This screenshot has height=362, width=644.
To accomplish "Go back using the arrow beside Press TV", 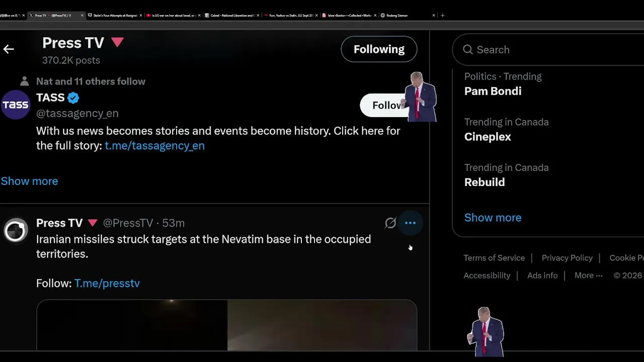I will click(x=9, y=49).
